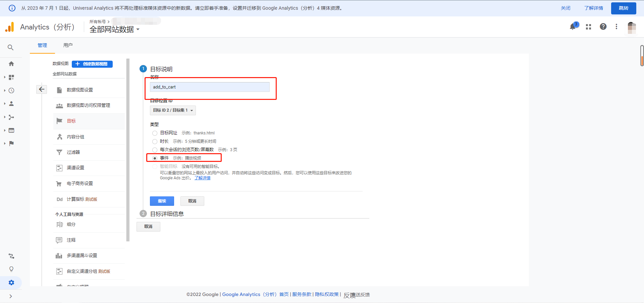Image resolution: width=644 pixels, height=303 pixels.
Task: Expand the Audience section arrow
Action: click(5, 104)
